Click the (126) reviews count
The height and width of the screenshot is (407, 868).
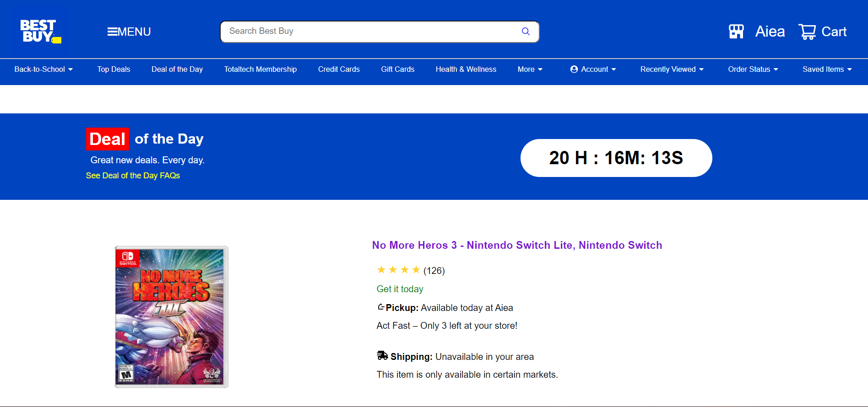point(434,271)
